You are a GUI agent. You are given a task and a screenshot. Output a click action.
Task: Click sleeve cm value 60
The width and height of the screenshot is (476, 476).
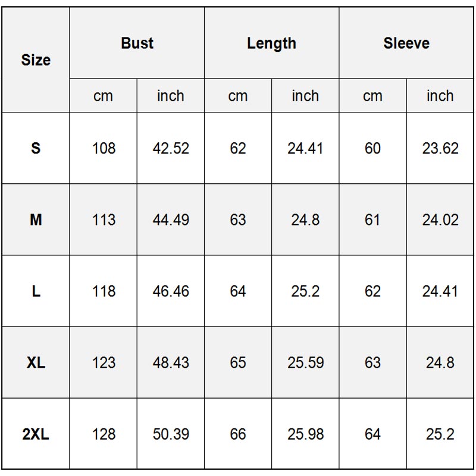coord(372,148)
